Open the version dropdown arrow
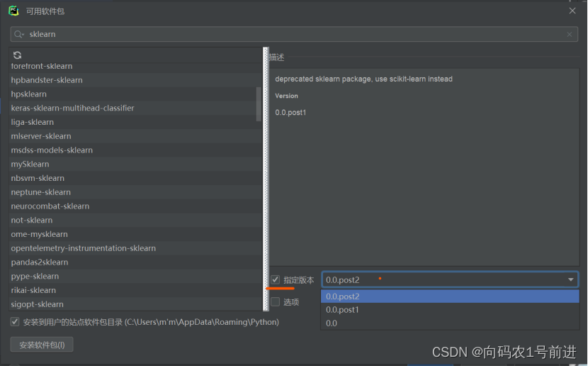This screenshot has width=588, height=366. point(571,279)
